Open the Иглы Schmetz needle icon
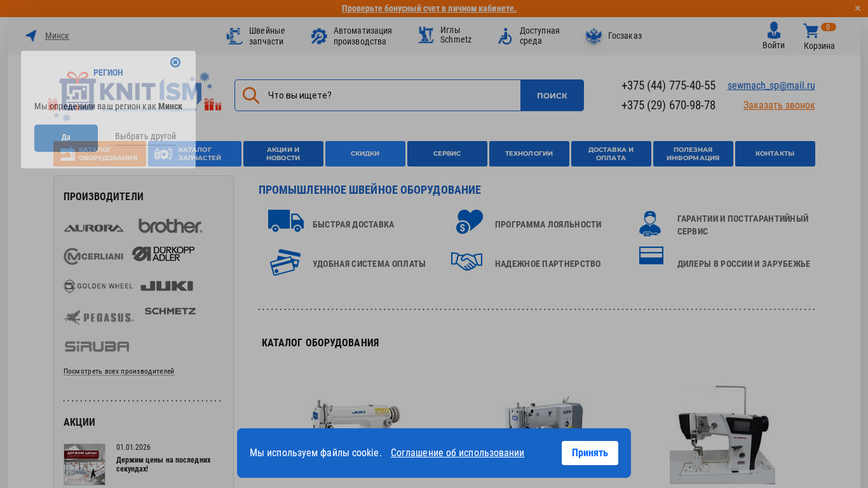 point(426,36)
